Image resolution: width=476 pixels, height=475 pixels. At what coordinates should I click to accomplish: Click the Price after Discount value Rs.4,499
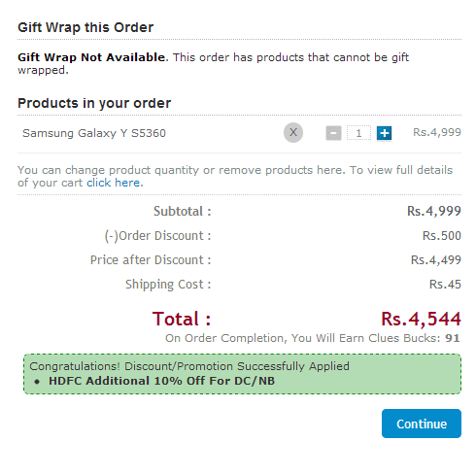pyautogui.click(x=436, y=260)
